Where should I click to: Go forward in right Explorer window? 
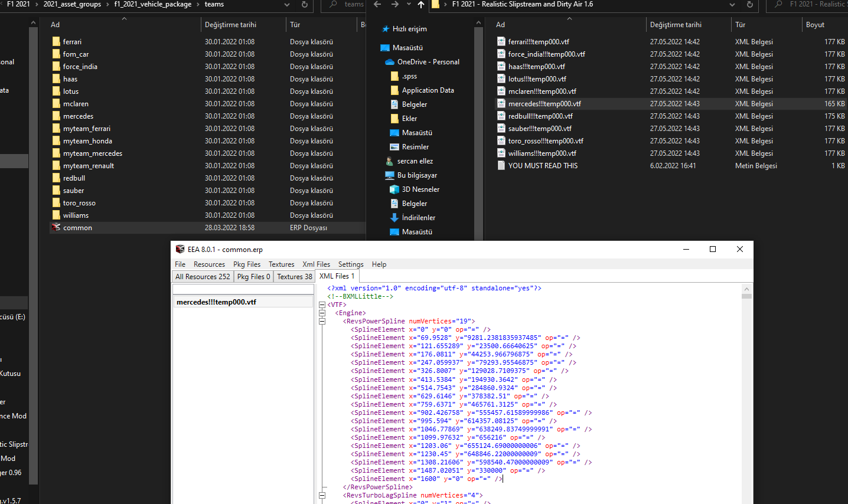pos(394,5)
